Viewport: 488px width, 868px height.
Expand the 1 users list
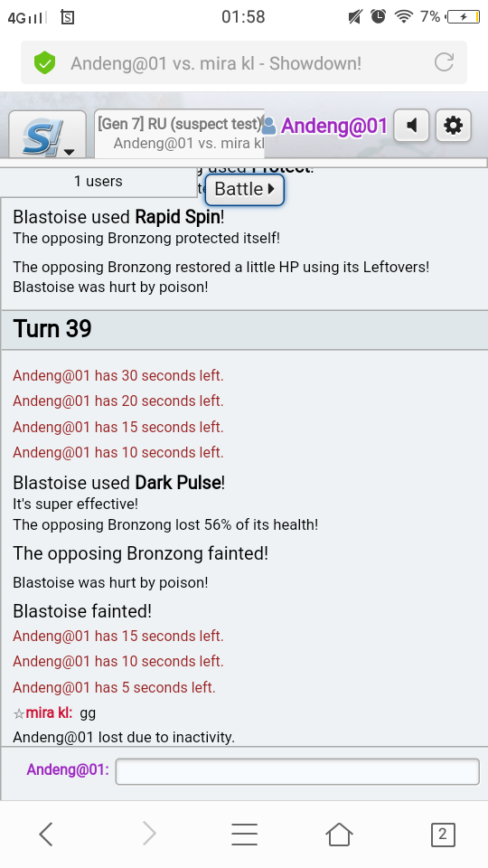(98, 182)
